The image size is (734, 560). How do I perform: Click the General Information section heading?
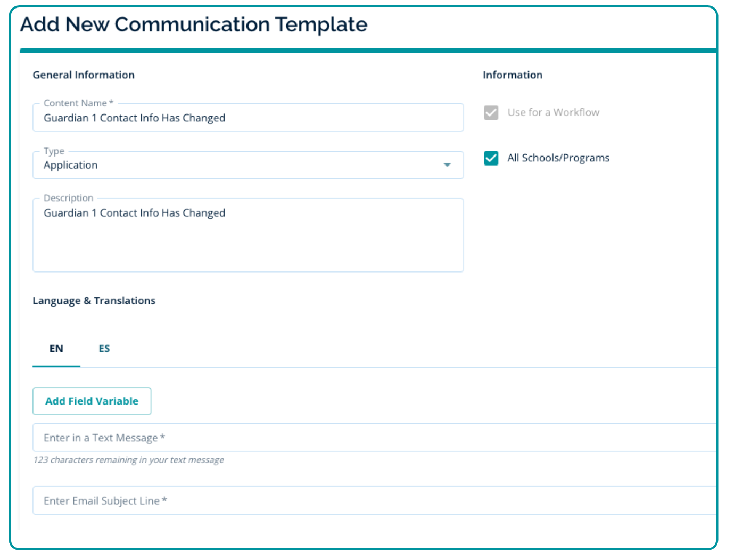click(x=84, y=75)
